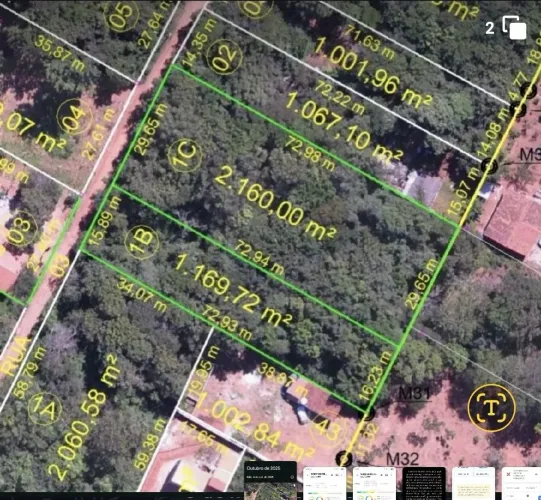Open the black text document thumbnail
The height and width of the screenshot is (500, 541).
[424, 483]
